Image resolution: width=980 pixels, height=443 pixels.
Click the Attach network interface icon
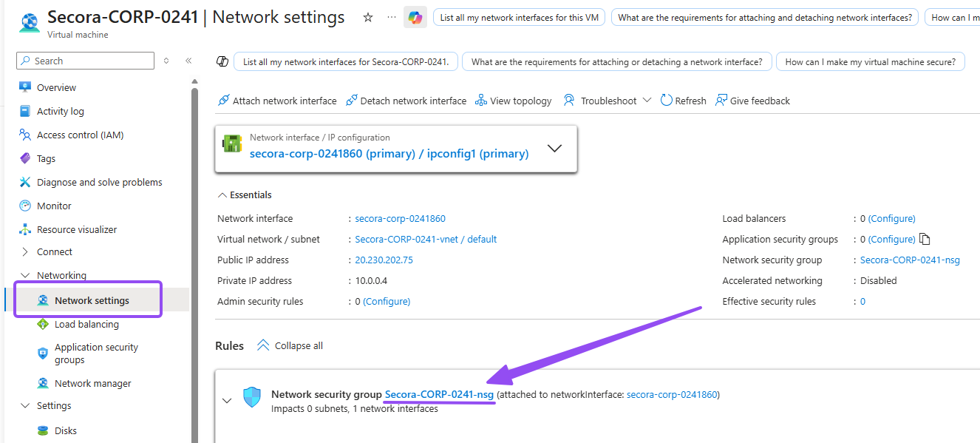pos(224,101)
